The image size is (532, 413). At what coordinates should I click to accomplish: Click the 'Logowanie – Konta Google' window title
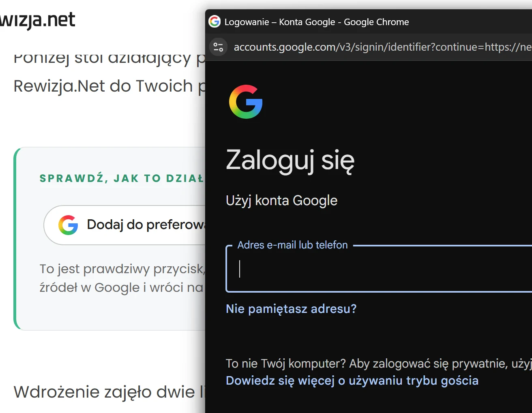click(317, 22)
